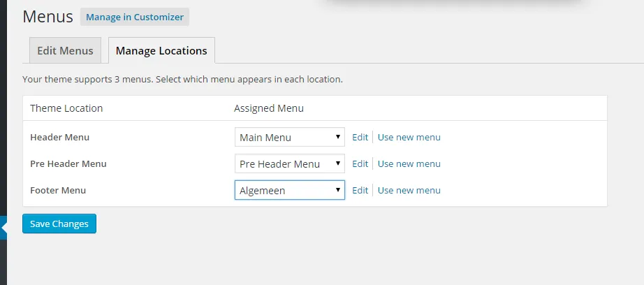644x285 pixels.
Task: Choose Use new menu for Pre Header Menu
Action: tap(409, 163)
